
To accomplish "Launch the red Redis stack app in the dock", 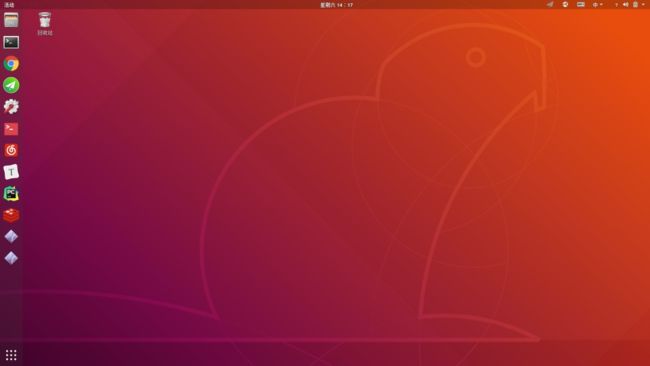I will point(11,215).
